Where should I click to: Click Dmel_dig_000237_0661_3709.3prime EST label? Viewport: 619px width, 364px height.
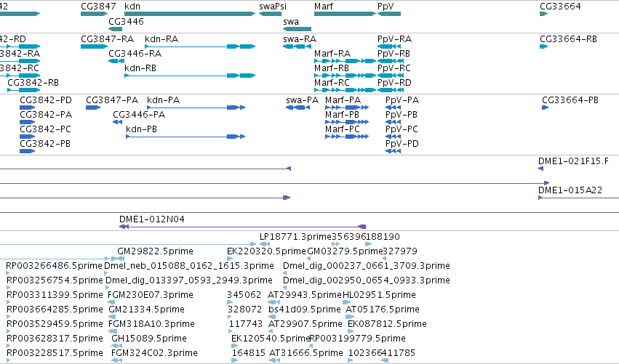367,266
